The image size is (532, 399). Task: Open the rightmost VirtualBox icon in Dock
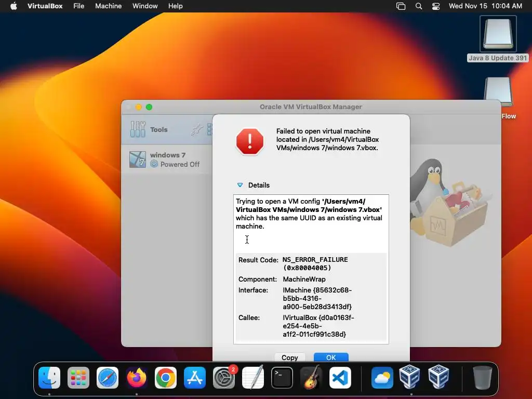coord(438,377)
